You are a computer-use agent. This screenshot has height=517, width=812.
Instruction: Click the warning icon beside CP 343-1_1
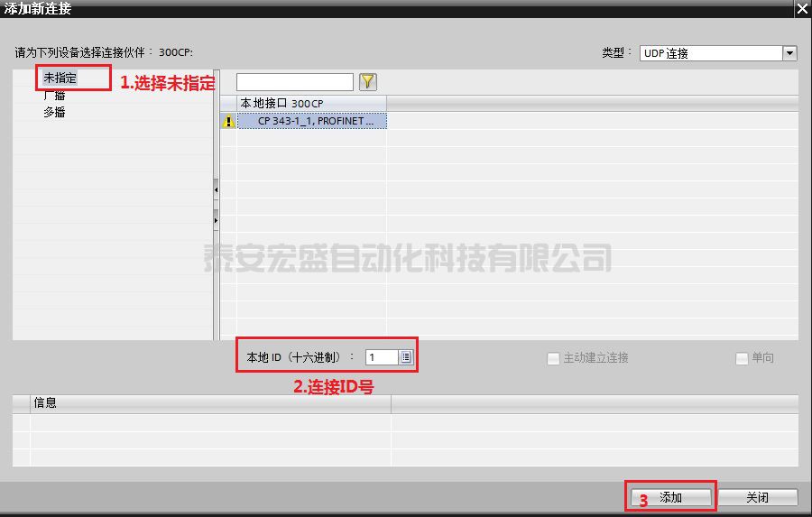(228, 121)
